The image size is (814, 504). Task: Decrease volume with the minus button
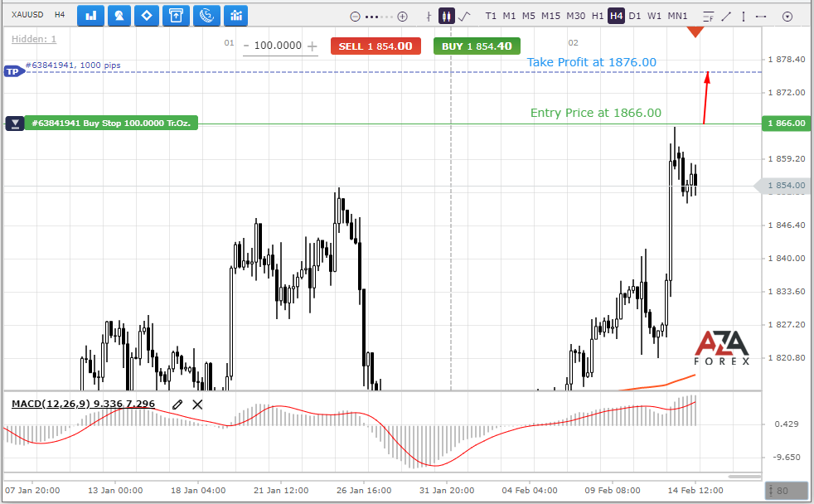246,46
